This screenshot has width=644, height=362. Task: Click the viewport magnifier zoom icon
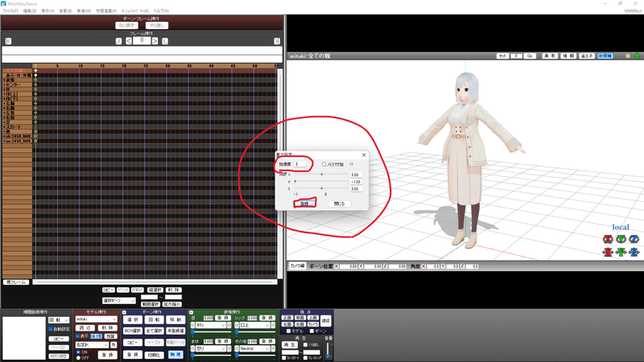(628, 56)
